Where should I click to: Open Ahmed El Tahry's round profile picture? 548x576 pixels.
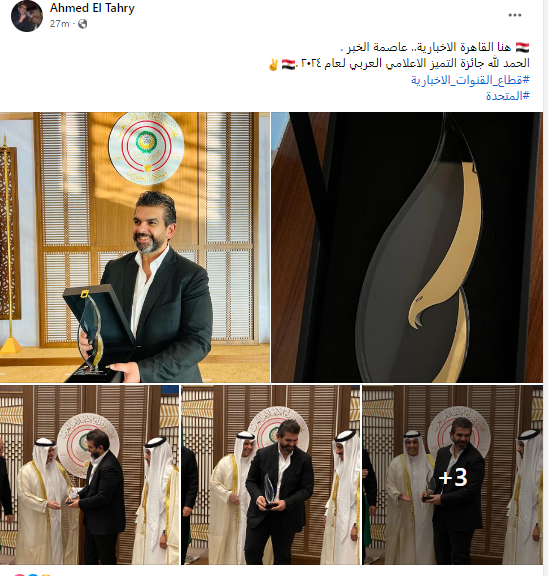pyautogui.click(x=27, y=16)
